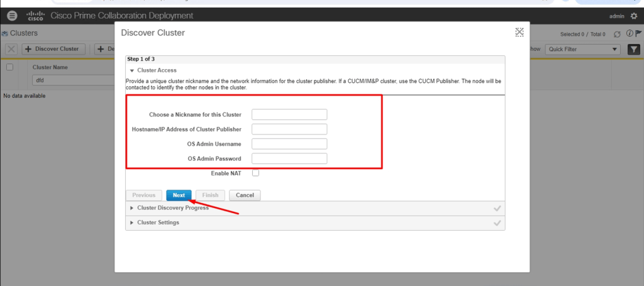The width and height of the screenshot is (644, 286).
Task: Focus the OS Admin Password field
Action: [289, 158]
